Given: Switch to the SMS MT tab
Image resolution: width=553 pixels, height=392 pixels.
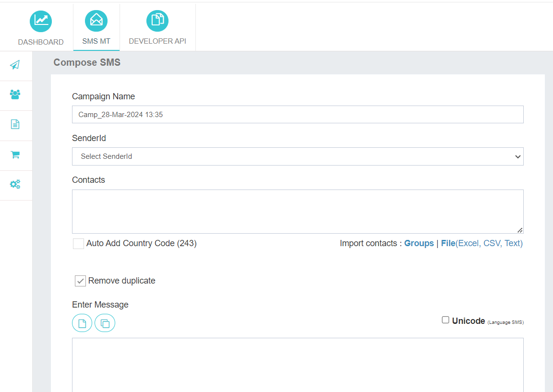Looking at the screenshot, I should pos(96,27).
